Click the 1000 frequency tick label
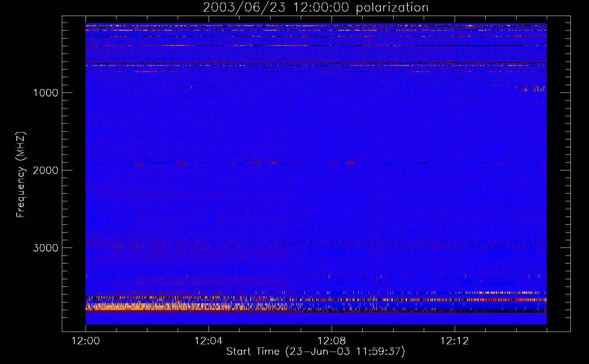 point(46,93)
